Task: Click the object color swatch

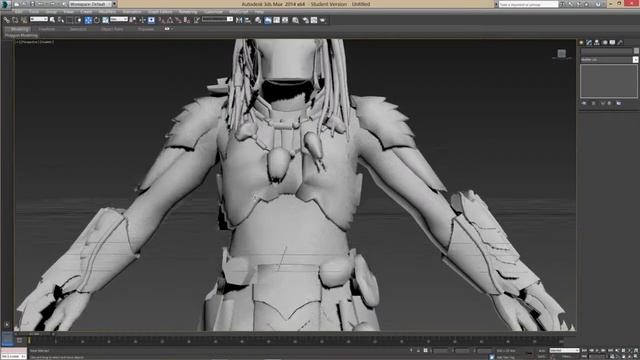Action: tap(636, 51)
